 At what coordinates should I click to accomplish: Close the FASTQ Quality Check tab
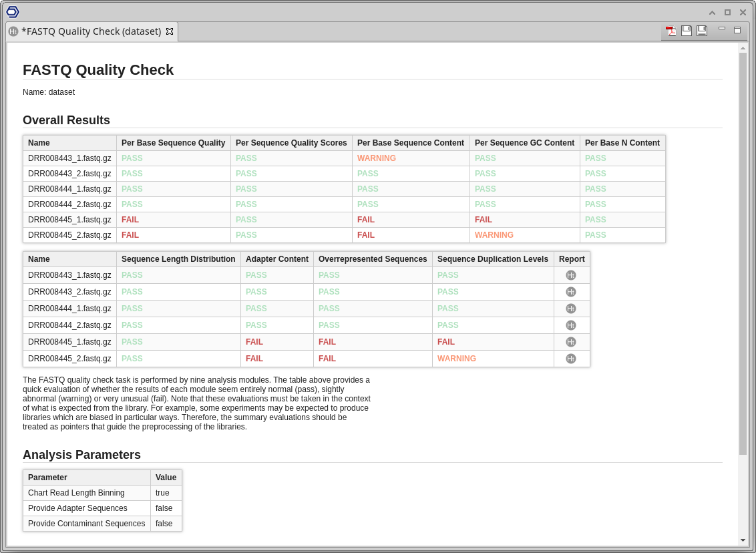170,31
